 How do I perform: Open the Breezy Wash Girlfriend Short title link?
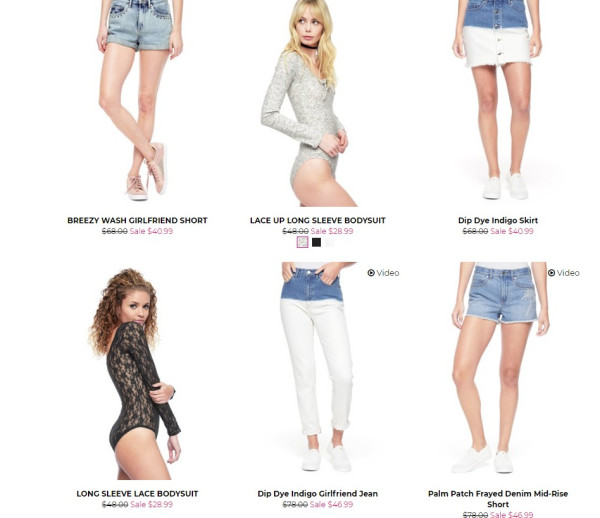point(137,220)
